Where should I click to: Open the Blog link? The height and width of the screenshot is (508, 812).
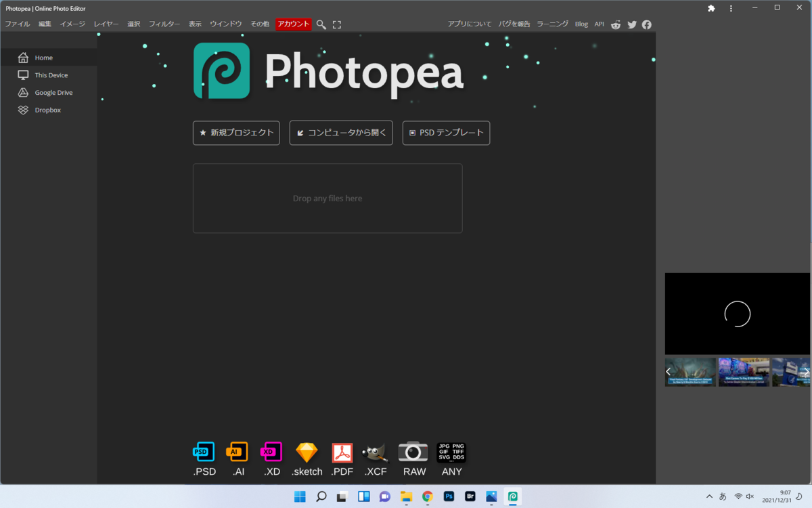581,24
